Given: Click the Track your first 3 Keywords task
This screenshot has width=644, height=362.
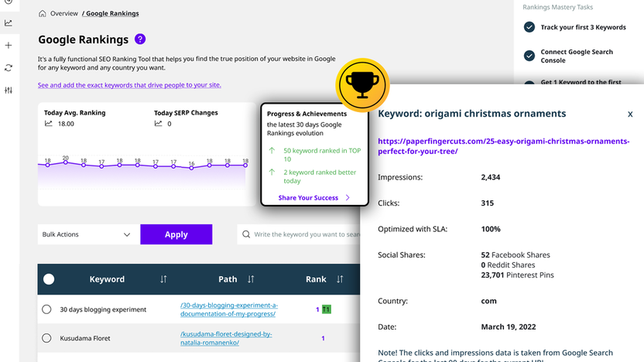Looking at the screenshot, I should (583, 27).
